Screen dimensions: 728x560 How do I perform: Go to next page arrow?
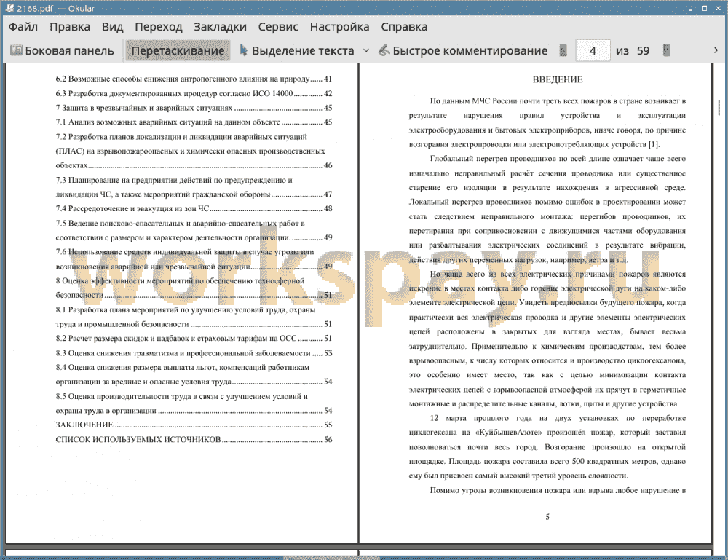(667, 50)
